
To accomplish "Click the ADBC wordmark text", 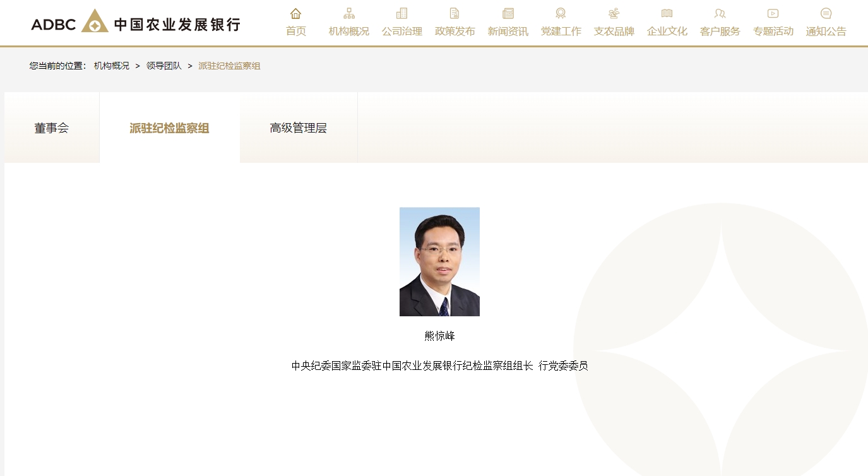I will pos(54,25).
